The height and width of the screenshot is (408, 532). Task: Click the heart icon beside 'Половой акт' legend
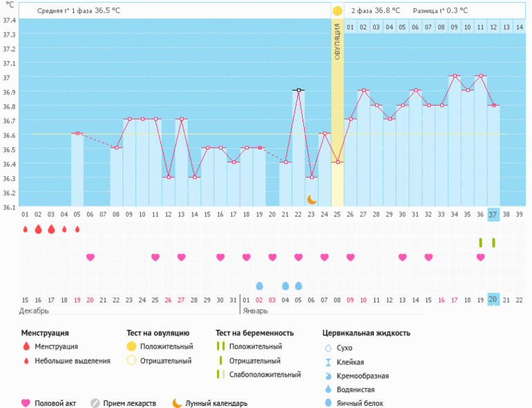(26, 403)
